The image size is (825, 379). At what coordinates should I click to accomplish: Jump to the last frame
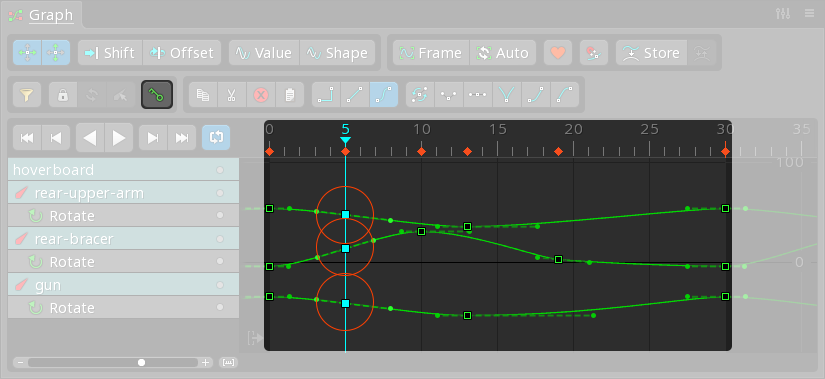tap(182, 138)
